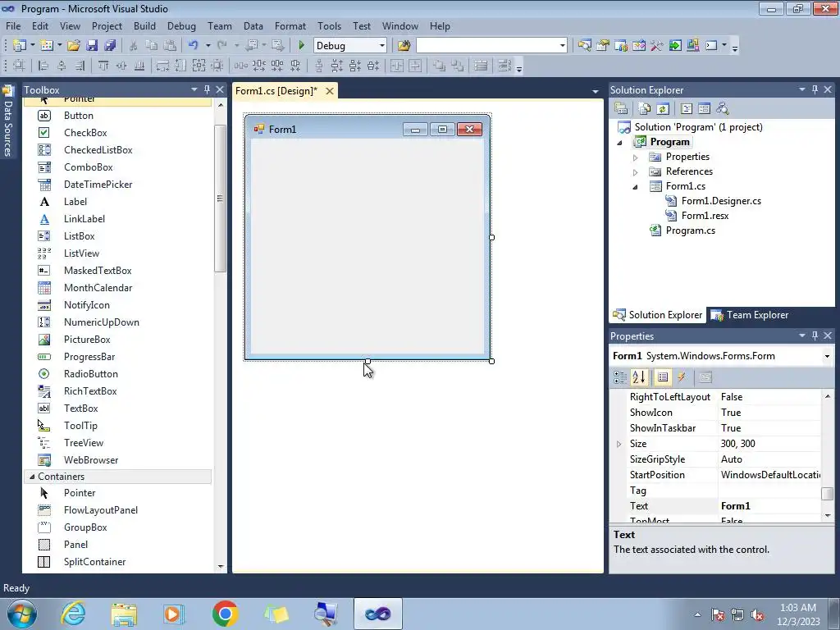Image resolution: width=840 pixels, height=630 pixels.
Task: Click View Designer icon in Solution Explorer
Action: [705, 109]
